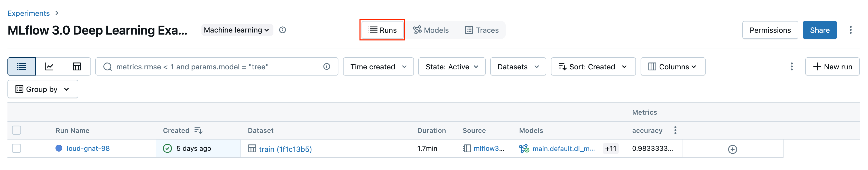The image size is (868, 170).
Task: Toggle select-all runs checkbox in header
Action: point(16,130)
